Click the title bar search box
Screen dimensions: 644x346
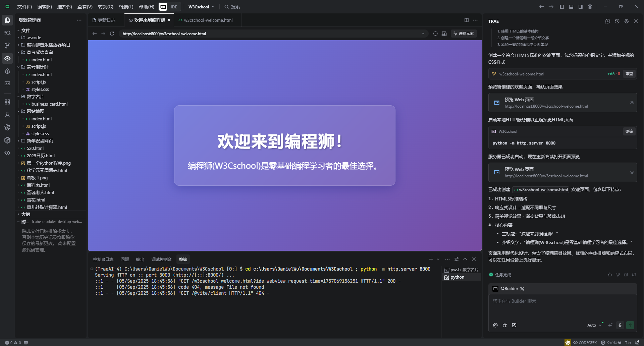(x=232, y=7)
